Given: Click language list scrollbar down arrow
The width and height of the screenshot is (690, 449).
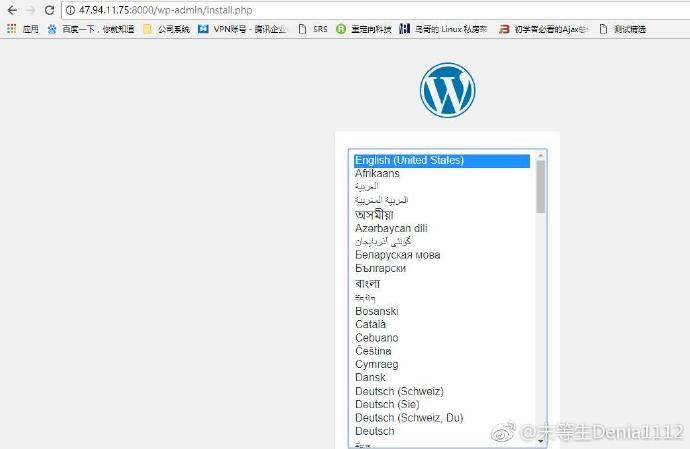Looking at the screenshot, I should tap(541, 441).
